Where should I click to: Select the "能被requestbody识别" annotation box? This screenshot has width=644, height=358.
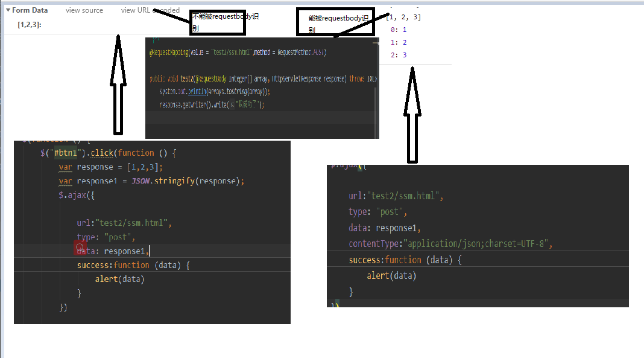335,22
